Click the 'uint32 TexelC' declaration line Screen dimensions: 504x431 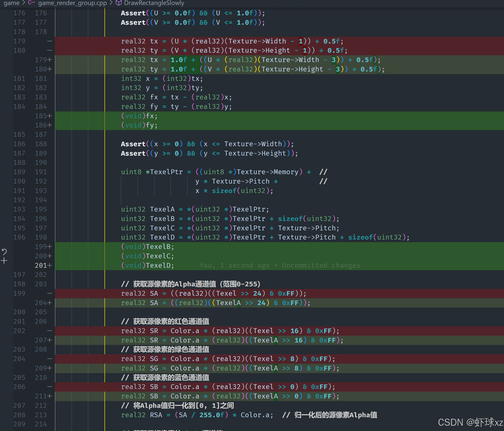pos(230,228)
